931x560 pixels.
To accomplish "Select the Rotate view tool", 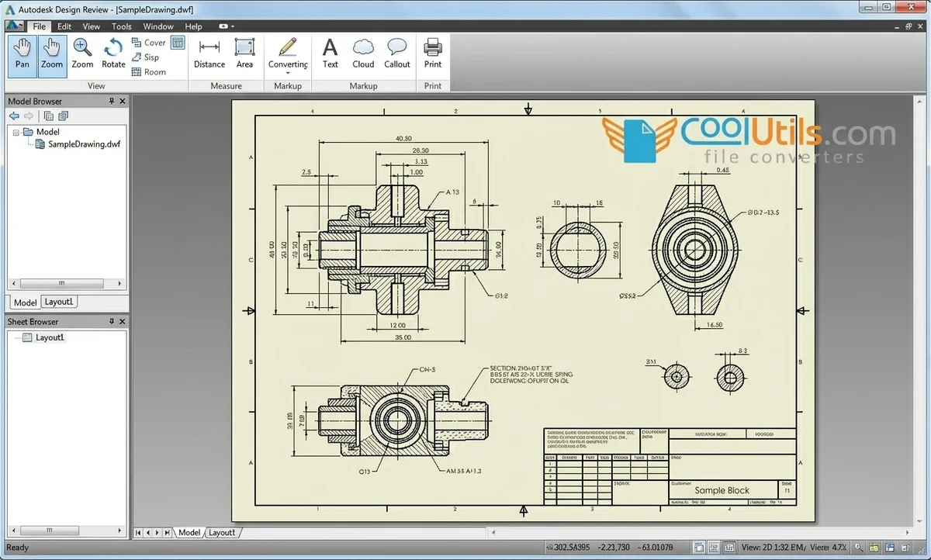I will pyautogui.click(x=112, y=55).
